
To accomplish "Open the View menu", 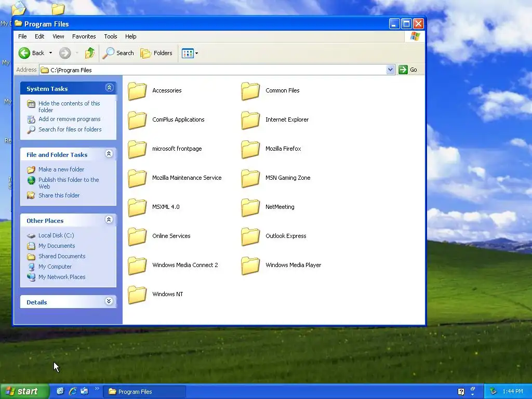I will coord(58,36).
